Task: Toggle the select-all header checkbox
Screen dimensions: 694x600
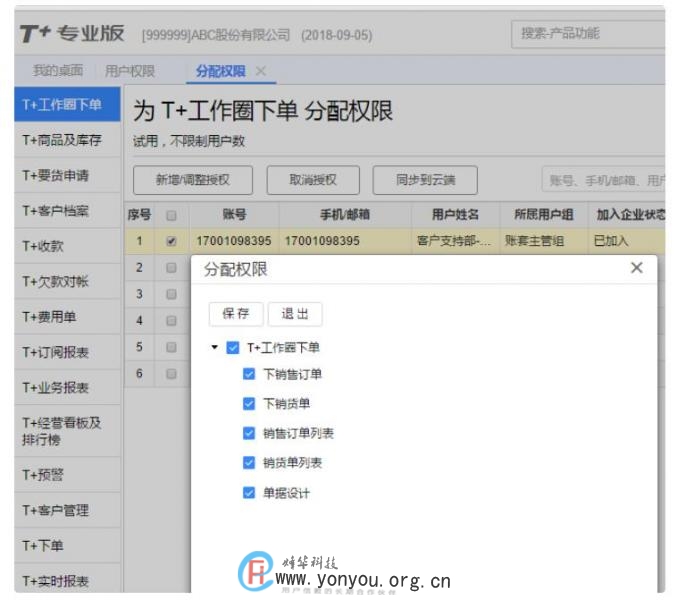Action: [171, 215]
